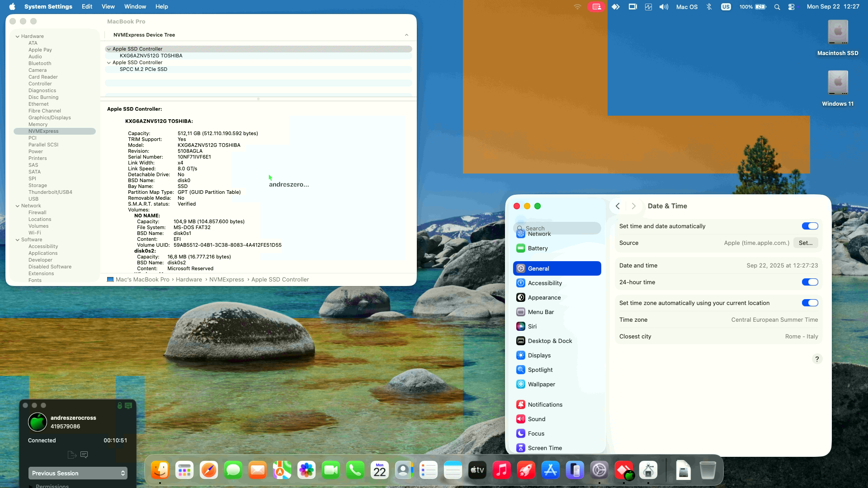Collapse second Apple SSD Controller above SPCC
The width and height of the screenshot is (868, 488).
(x=108, y=62)
